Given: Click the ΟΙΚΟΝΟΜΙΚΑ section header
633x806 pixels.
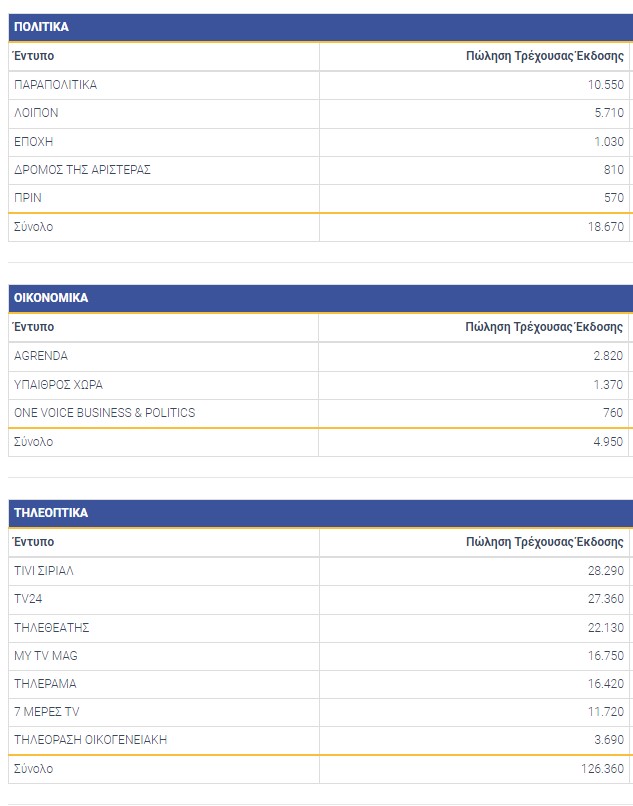Looking at the screenshot, I should (51, 298).
